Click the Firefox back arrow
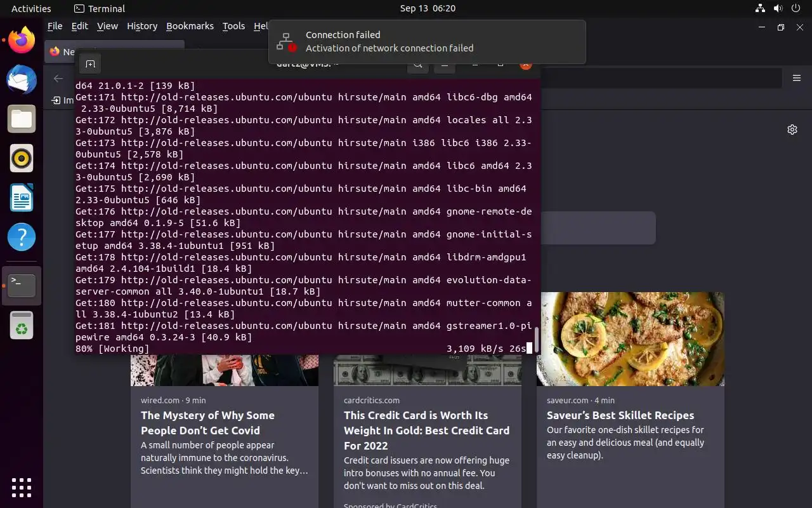This screenshot has width=812, height=508. point(58,78)
